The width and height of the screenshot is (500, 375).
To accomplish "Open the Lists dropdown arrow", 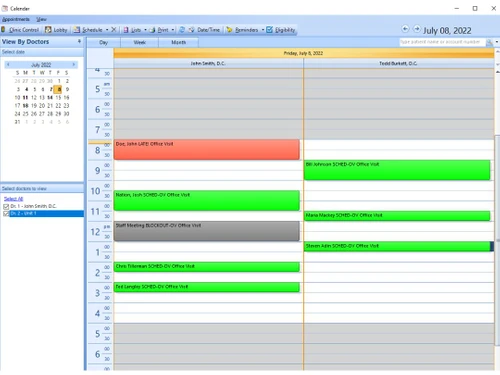I will point(145,30).
